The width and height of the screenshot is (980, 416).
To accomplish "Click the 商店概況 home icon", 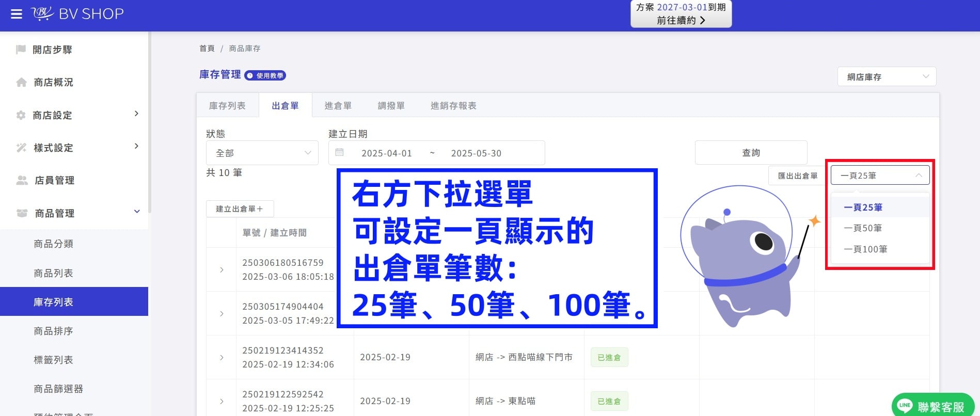I will coord(21,83).
